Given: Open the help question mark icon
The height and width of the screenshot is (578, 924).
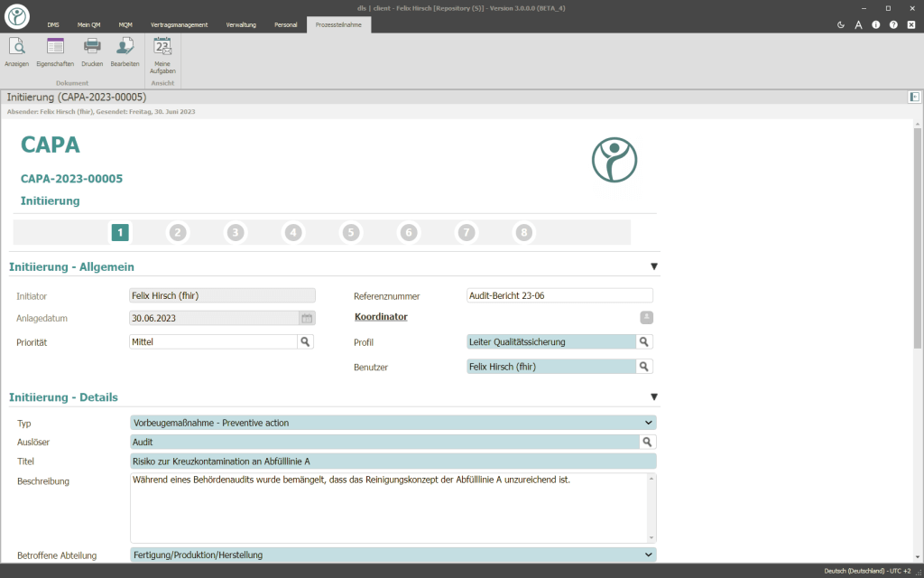Looking at the screenshot, I should (894, 24).
